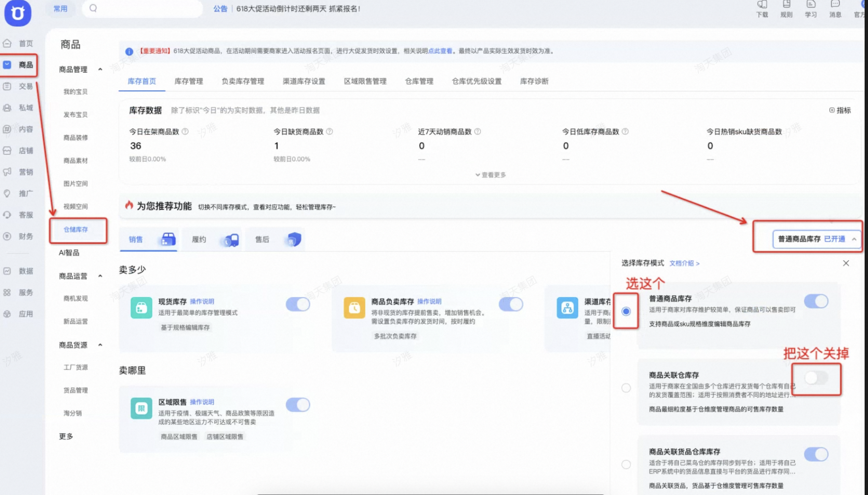Open 操作说明 link beside 商品负卖库存
The image size is (868, 495).
coord(429,301)
